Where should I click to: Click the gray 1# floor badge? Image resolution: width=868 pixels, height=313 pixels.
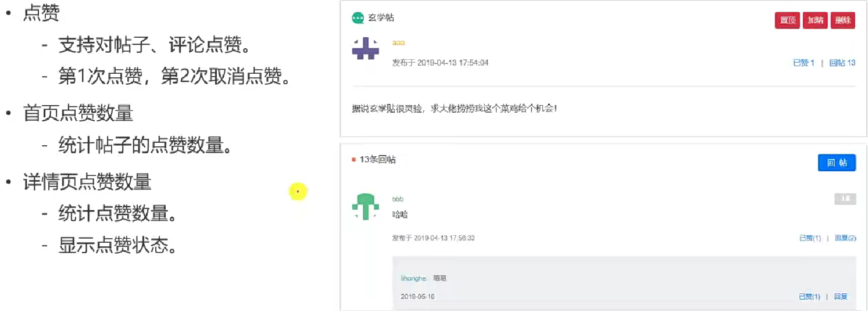[845, 199]
